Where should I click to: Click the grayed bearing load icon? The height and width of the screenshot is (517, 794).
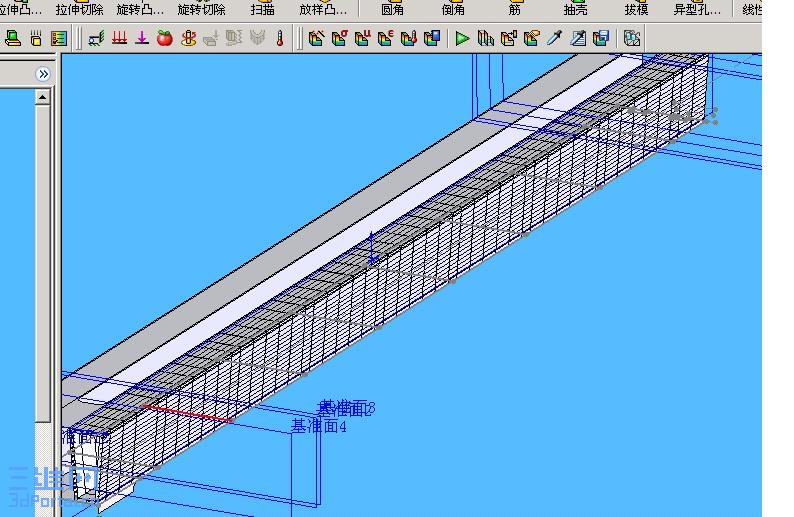point(233,38)
